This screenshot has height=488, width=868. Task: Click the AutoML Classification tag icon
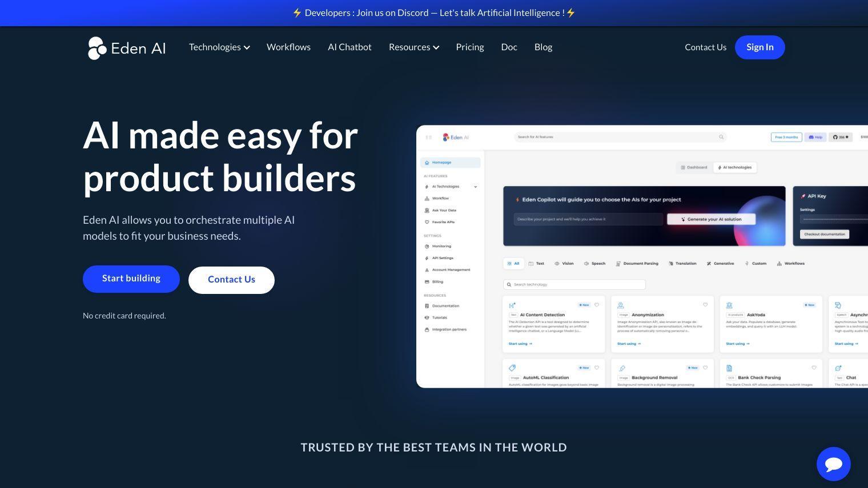(x=512, y=368)
